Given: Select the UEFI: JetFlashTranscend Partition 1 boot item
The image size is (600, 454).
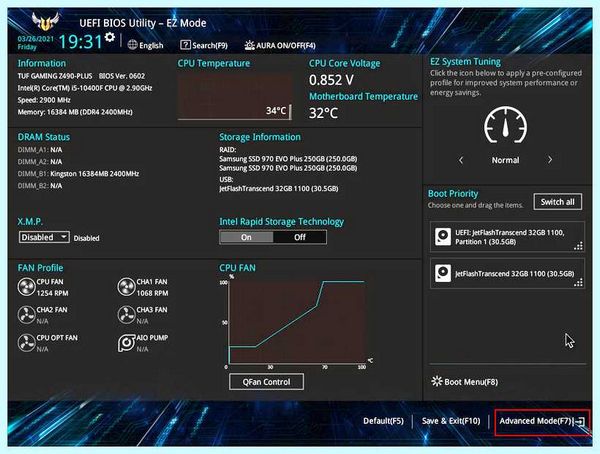Looking at the screenshot, I should 507,237.
